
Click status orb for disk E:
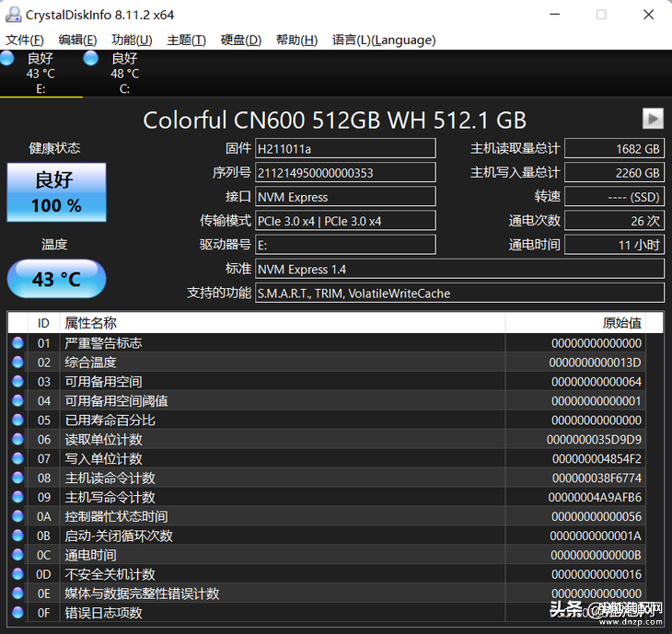click(x=7, y=58)
